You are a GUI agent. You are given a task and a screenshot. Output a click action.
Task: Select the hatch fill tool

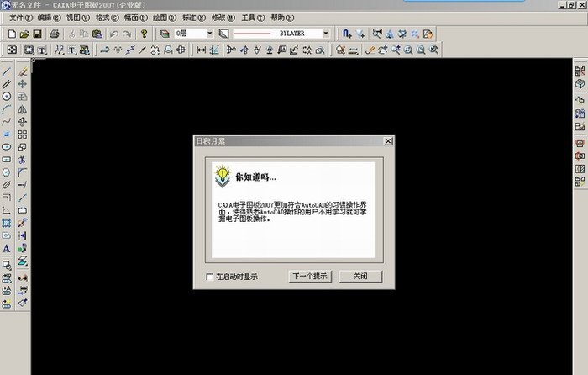point(7,223)
